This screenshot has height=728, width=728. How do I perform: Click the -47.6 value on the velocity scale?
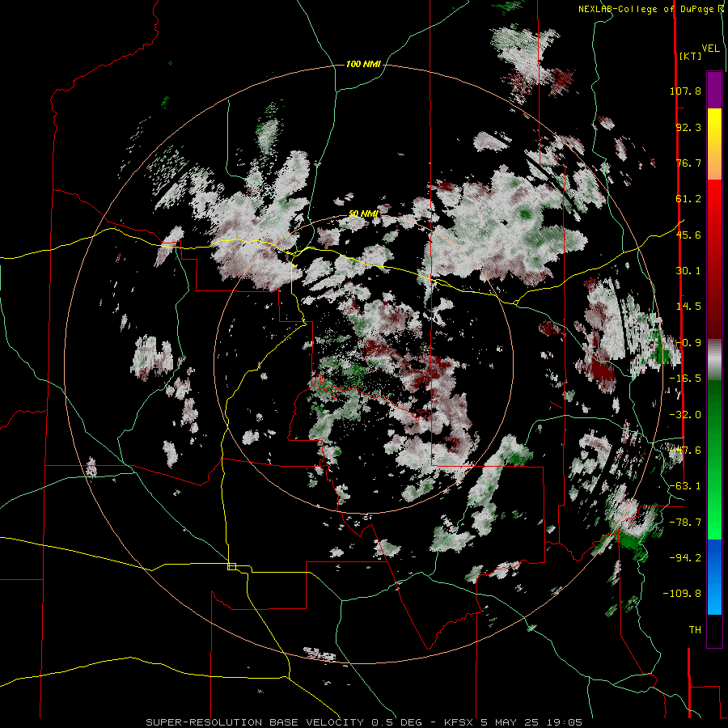pos(685,451)
